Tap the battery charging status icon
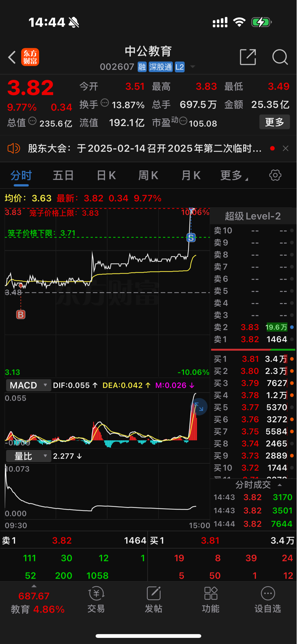This screenshot has height=644, width=297. pyautogui.click(x=261, y=22)
